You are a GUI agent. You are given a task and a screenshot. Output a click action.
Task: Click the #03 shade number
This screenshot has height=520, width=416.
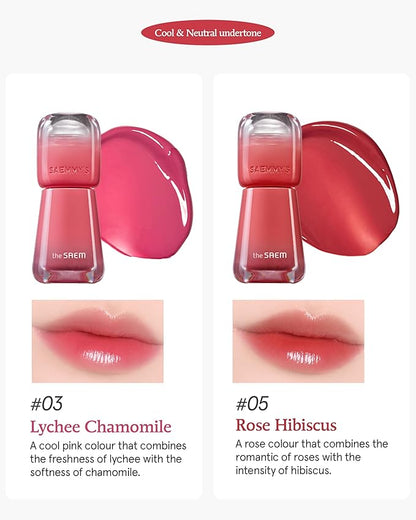click(x=46, y=404)
